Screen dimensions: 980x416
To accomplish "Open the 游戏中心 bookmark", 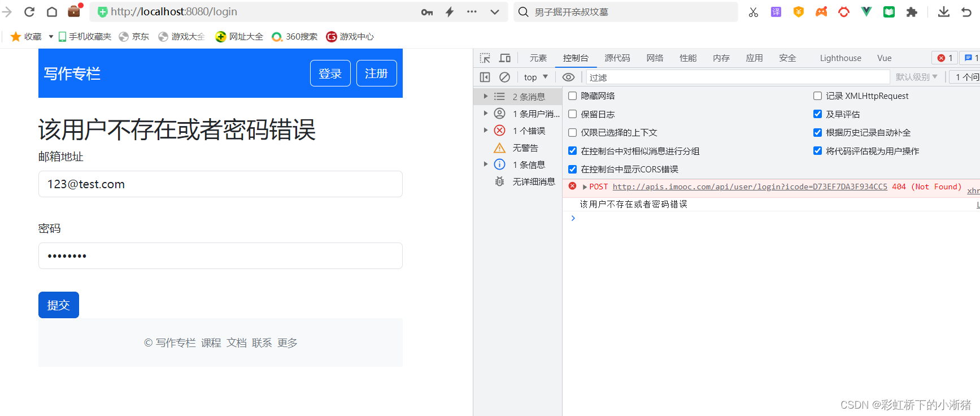I will (350, 37).
